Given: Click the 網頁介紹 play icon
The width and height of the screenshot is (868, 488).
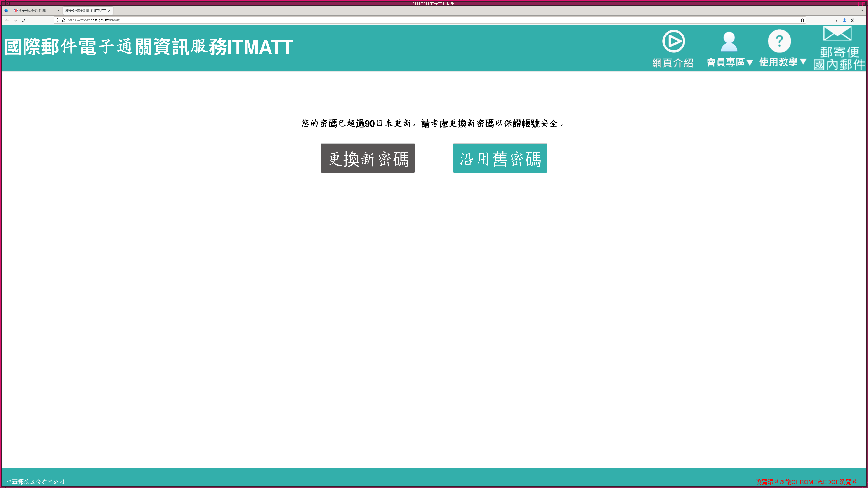Looking at the screenshot, I should point(673,41).
